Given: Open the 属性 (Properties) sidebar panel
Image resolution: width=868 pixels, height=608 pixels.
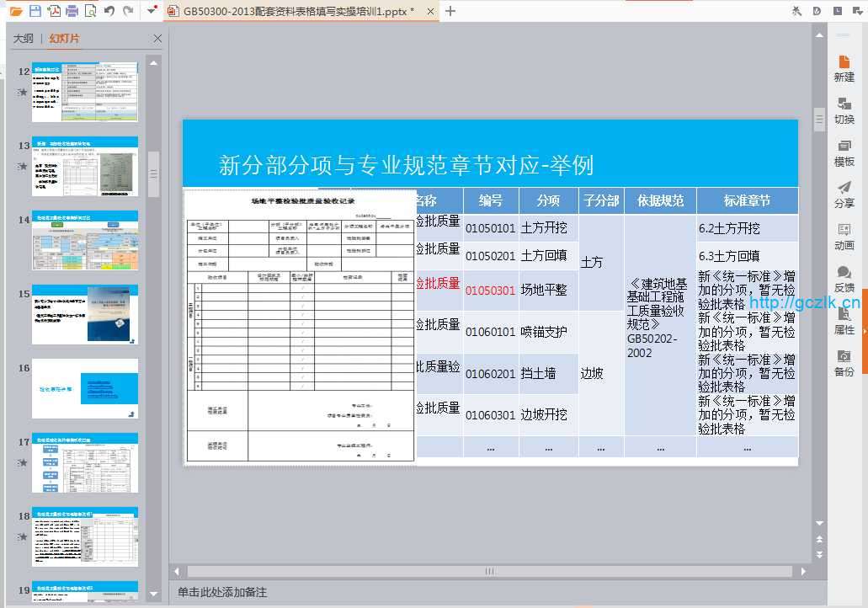Looking at the screenshot, I should [x=844, y=321].
